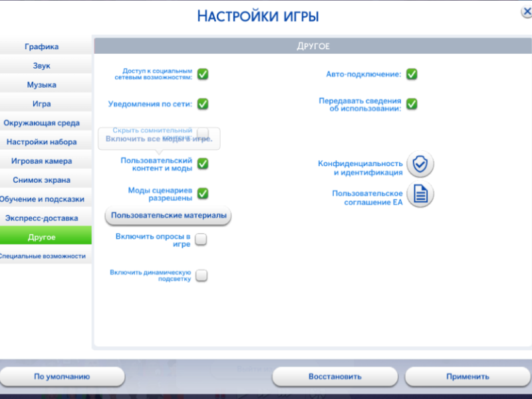Viewport: 532px width, 399px height.
Task: Toggle Уведомления по сети checkbox
Action: pyautogui.click(x=203, y=104)
